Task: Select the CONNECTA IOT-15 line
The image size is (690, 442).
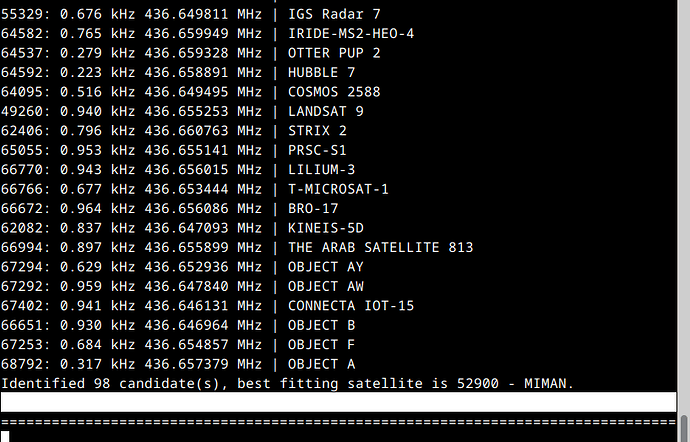Action: pos(207,306)
